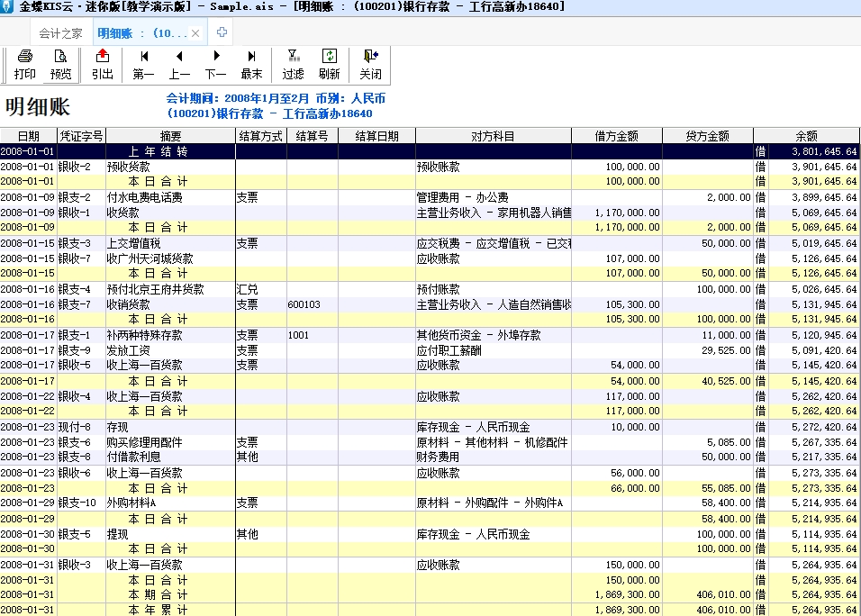Select the 付借款利息 entry
The height and width of the screenshot is (616, 861).
coord(170,457)
